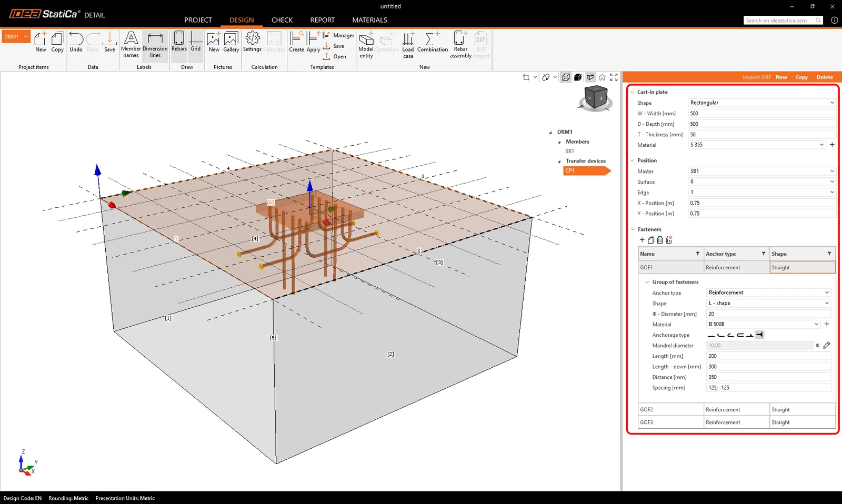This screenshot has height=504, width=842.
Task: Add a new fastener group with plus icon
Action: 642,240
